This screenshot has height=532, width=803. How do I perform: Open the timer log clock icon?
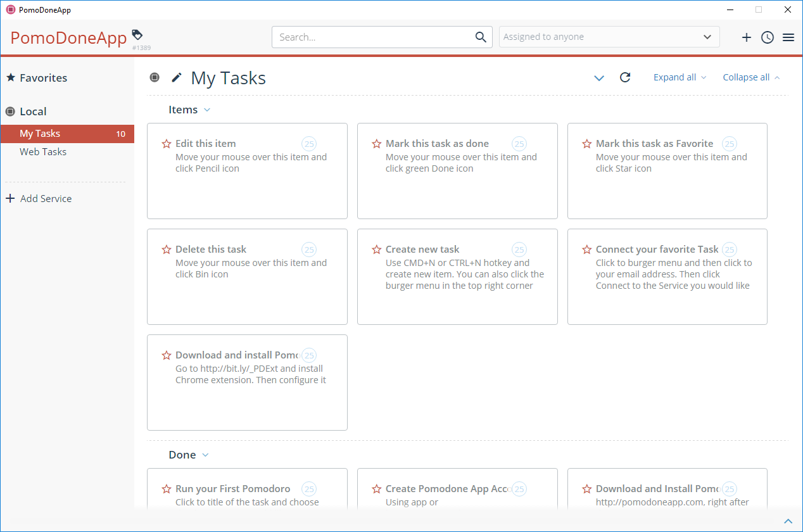click(768, 37)
